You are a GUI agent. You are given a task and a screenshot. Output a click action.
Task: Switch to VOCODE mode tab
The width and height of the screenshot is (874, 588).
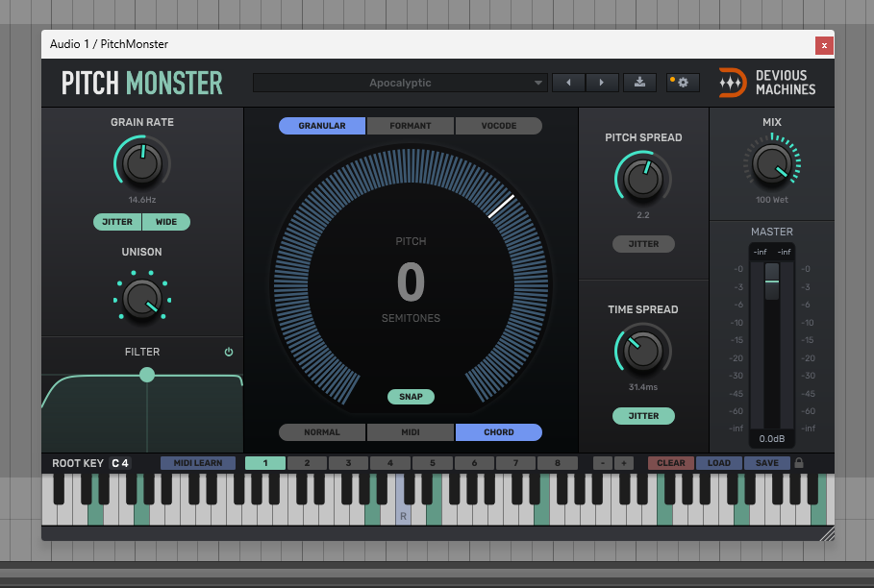[499, 126]
